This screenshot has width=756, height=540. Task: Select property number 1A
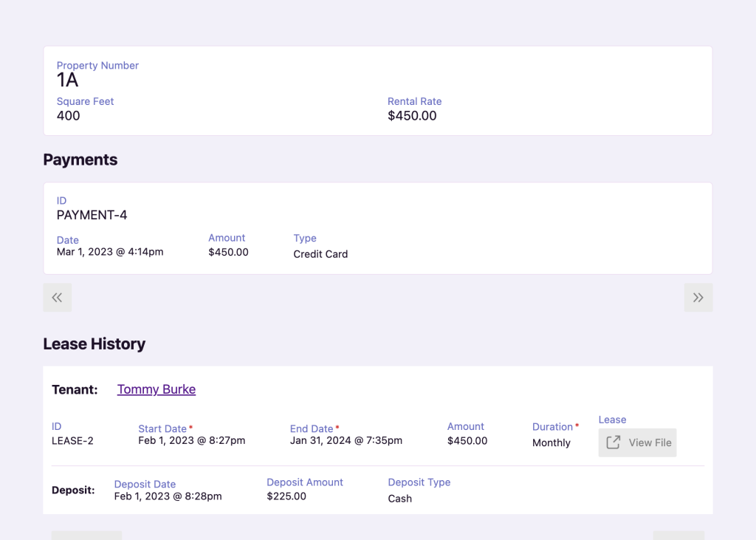click(x=67, y=80)
